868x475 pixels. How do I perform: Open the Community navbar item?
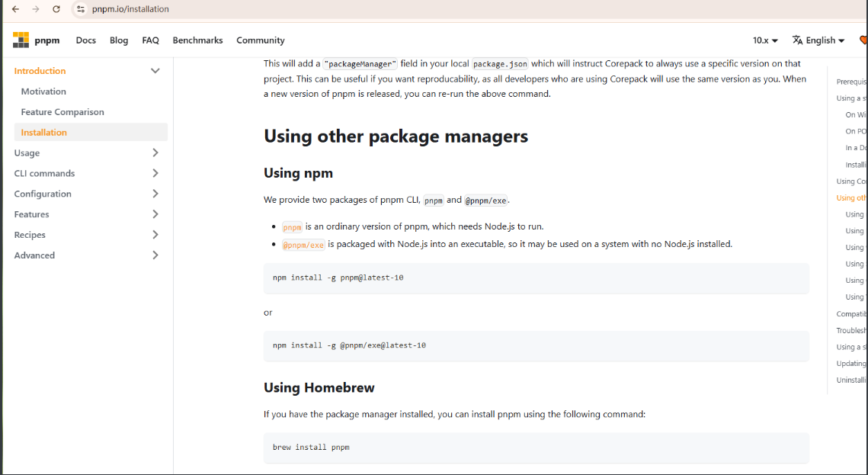point(260,40)
